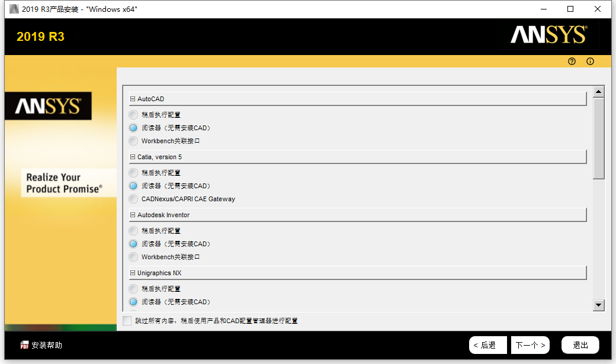Screen dimensions: 616x364
Task: Select 阅读器（无需安装CAD） under Autodesk Inventor
Action: click(133, 244)
